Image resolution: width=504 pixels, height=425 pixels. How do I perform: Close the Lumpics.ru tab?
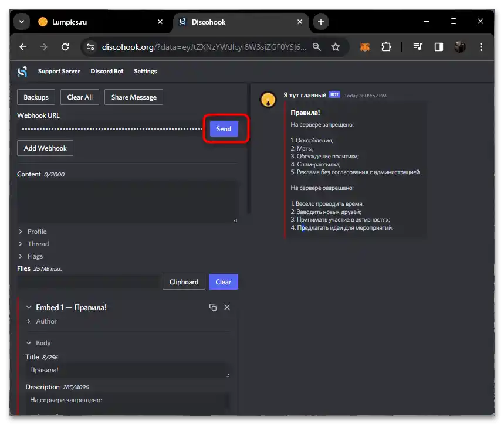pos(160,22)
